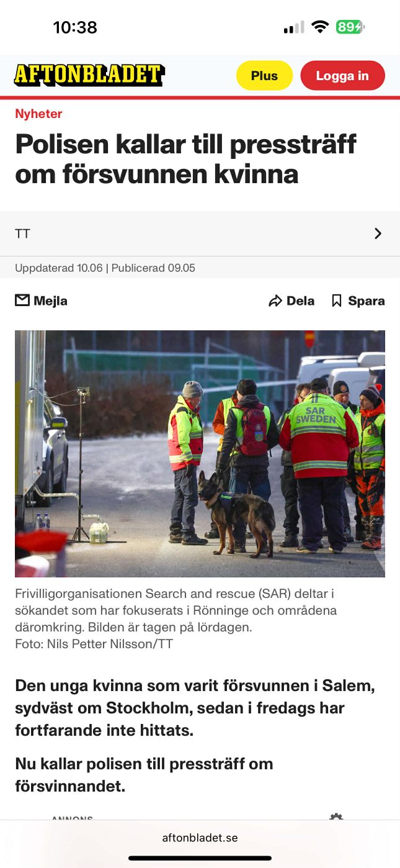Tap the home indicator bar
The height and width of the screenshot is (868, 400).
coord(200,858)
